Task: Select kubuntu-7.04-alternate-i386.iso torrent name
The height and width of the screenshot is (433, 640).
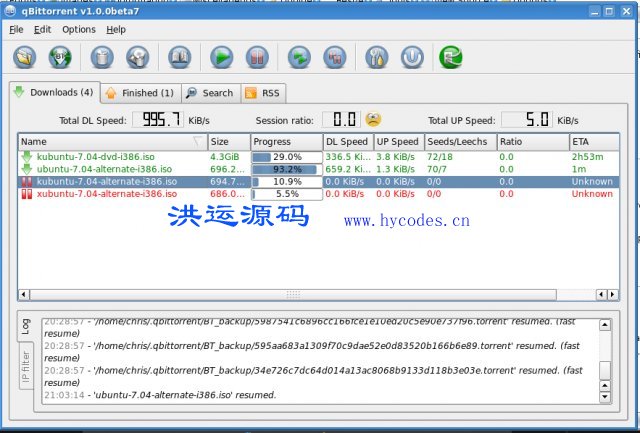Action: (107, 182)
